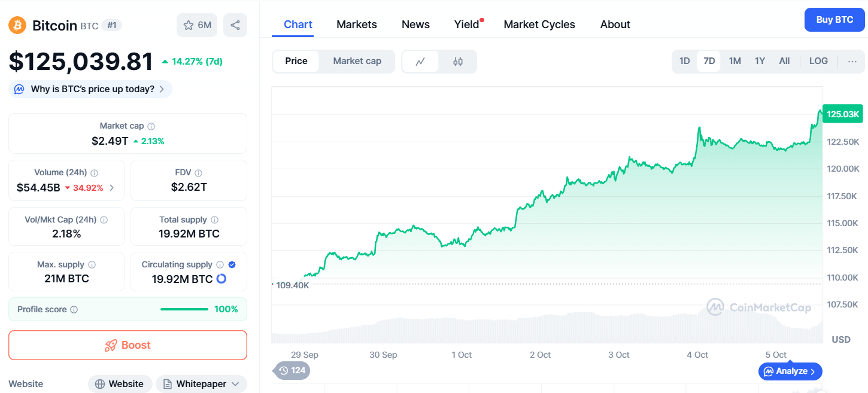Open the Website link chip
This screenshot has height=393, width=868.
point(120,384)
